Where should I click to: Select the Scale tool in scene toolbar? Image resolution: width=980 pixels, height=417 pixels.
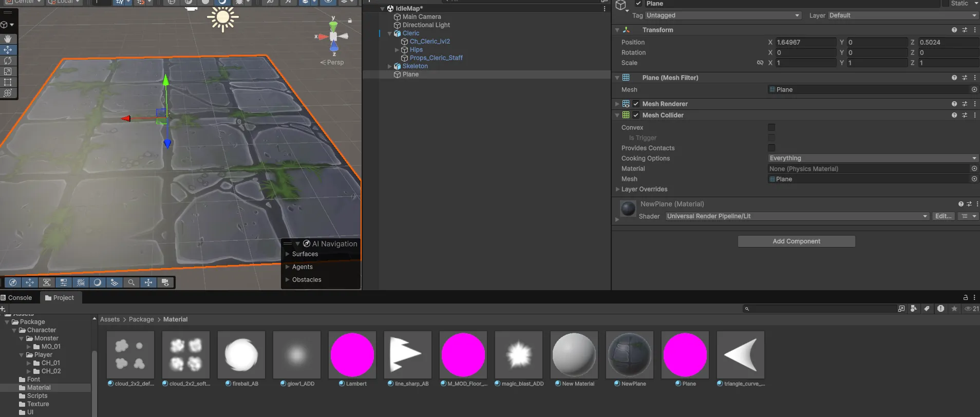tap(8, 71)
